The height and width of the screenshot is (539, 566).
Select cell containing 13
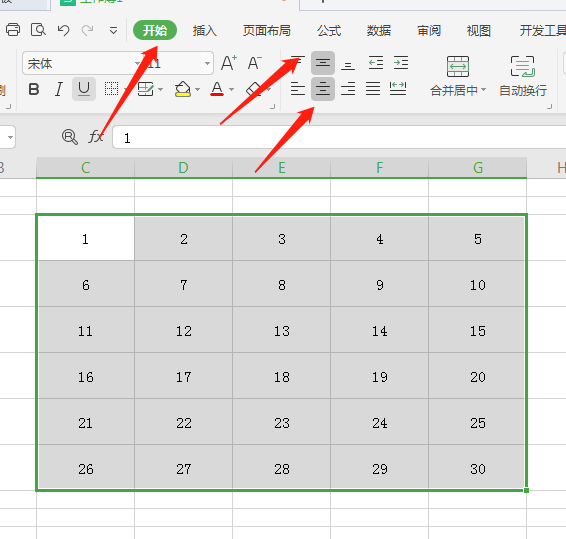pos(282,330)
